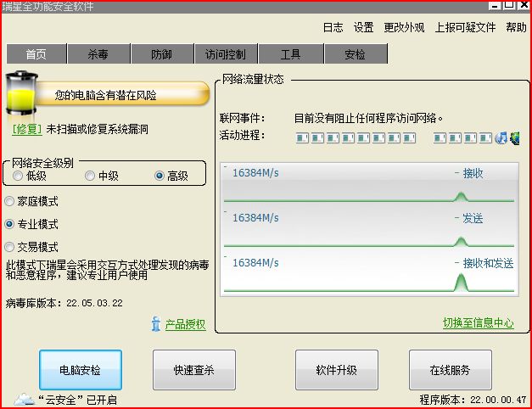Open 在线服务 button
This screenshot has width=532, height=409.
(x=451, y=370)
